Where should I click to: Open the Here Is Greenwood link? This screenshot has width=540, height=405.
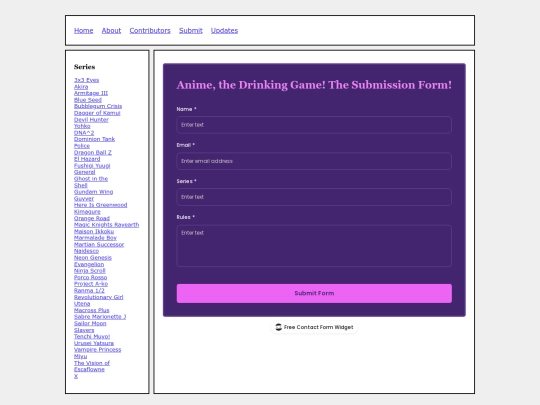point(101,205)
